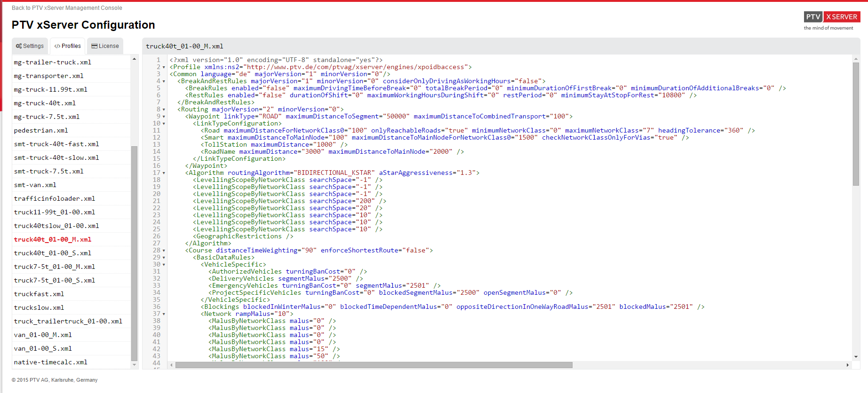This screenshot has height=393, width=868.
Task: Click the scroll-right arrow of the editor
Action: [x=848, y=365]
